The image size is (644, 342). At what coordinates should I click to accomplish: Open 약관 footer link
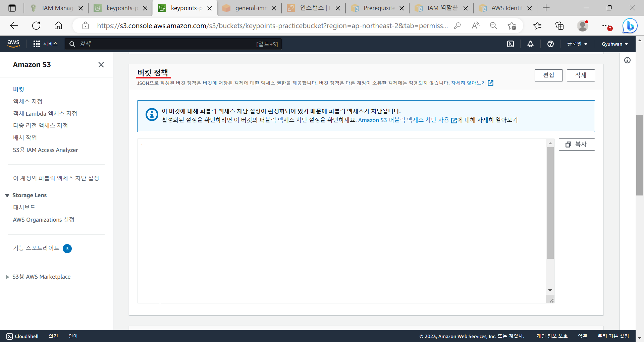(x=583, y=336)
